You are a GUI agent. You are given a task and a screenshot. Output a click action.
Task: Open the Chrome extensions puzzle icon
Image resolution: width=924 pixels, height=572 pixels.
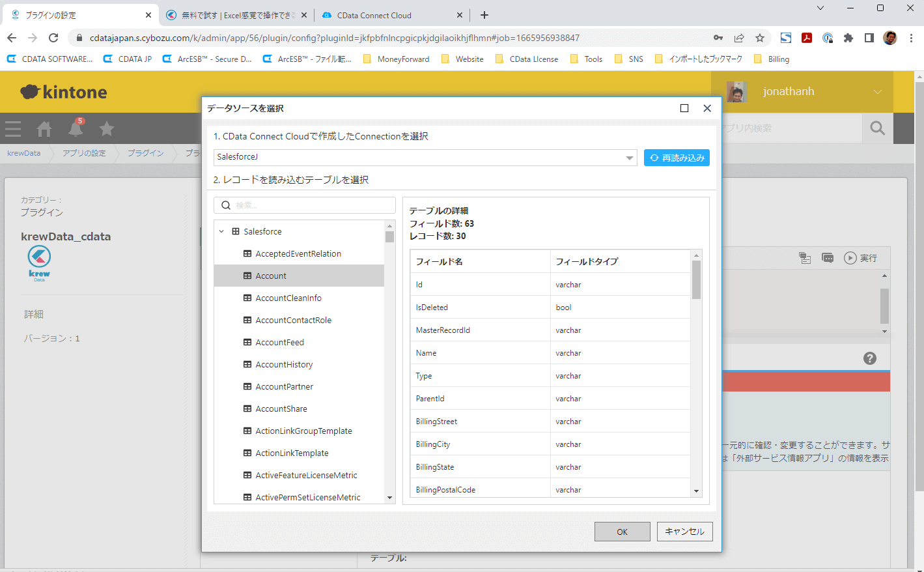(848, 38)
